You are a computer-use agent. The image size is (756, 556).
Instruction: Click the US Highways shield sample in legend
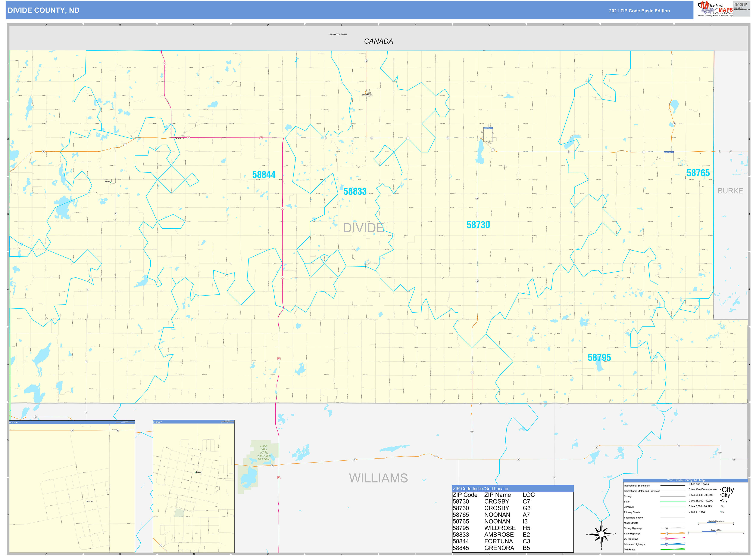(x=667, y=539)
